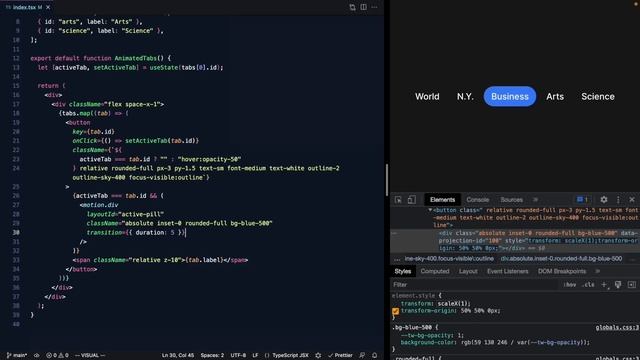Close the index.tsx editor tab
This screenshot has height=360, width=640.
pos(48,7)
